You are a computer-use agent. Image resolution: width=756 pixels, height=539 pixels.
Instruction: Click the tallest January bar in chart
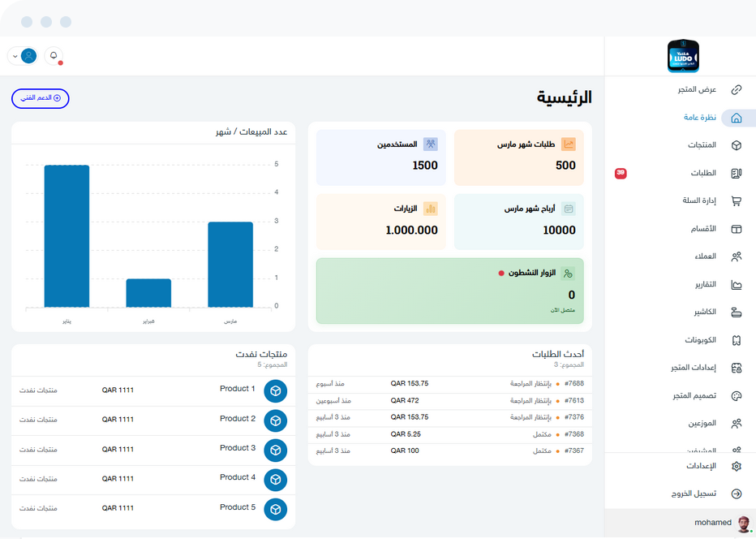tap(67, 235)
